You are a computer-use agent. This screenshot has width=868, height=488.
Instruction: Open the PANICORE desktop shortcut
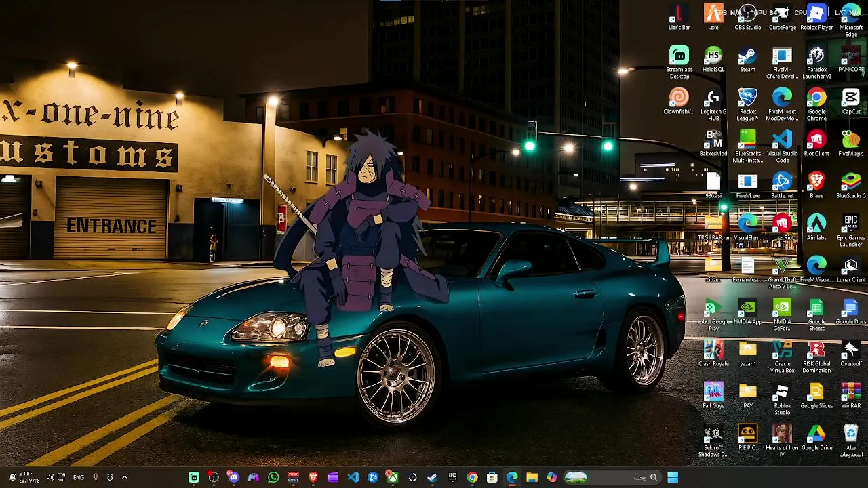coord(851,60)
